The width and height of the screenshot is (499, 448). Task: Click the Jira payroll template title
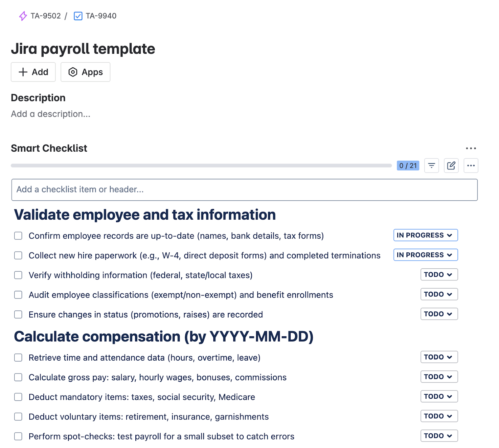[x=83, y=49]
